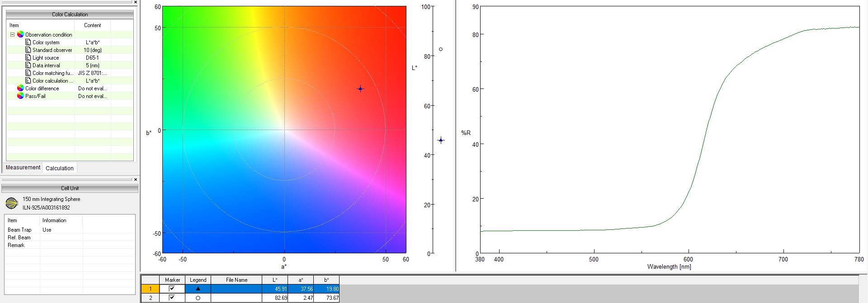Click the File Name column header
Image resolution: width=868 pixels, height=303 pixels.
pyautogui.click(x=236, y=280)
